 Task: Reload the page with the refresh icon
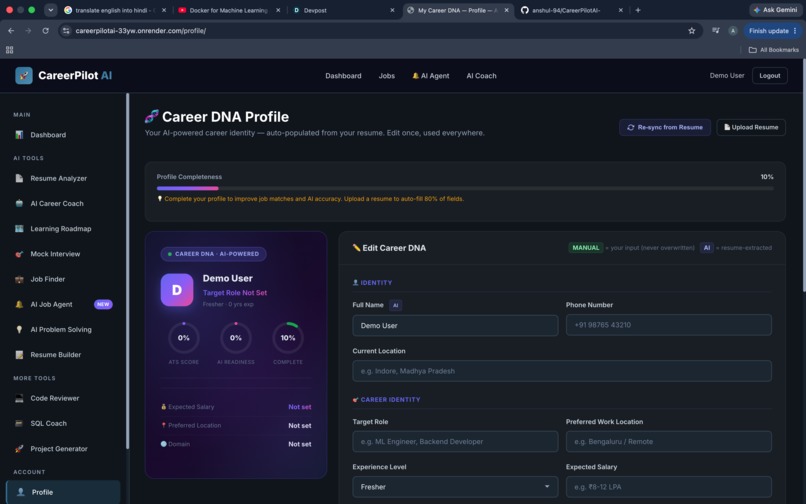[45, 31]
